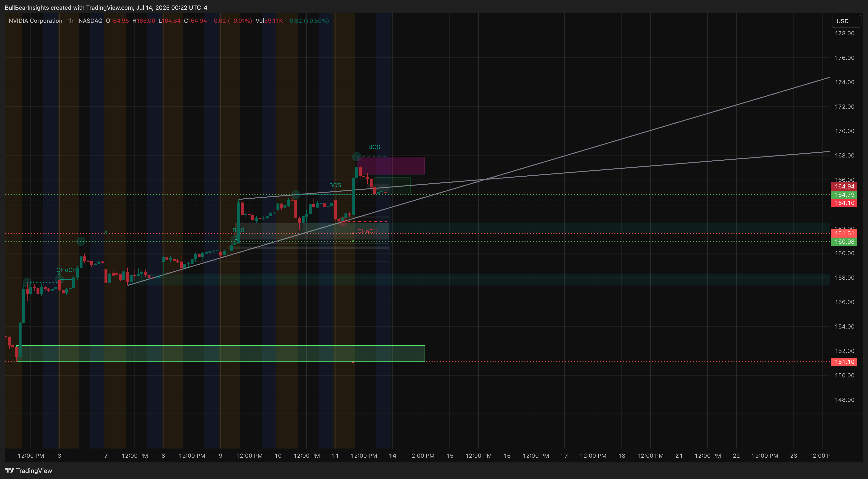This screenshot has width=868, height=479.
Task: Click the 168.00 price axis label
Action: [x=844, y=156]
